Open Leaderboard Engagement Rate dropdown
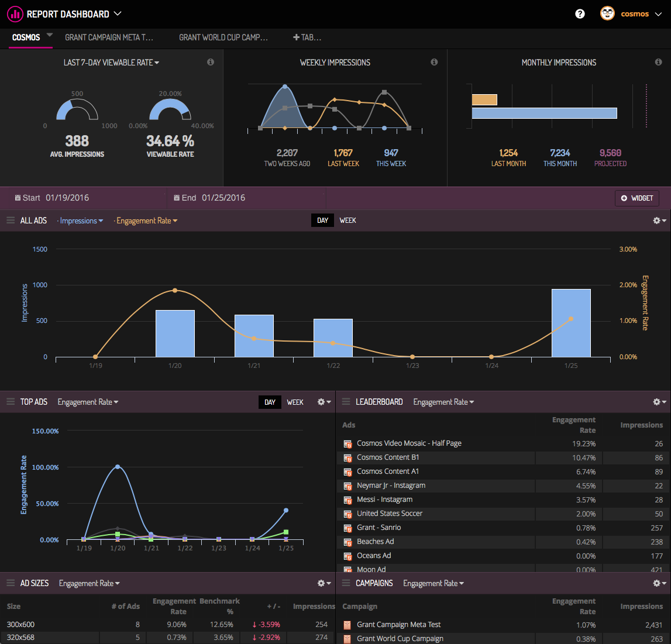 pos(443,402)
